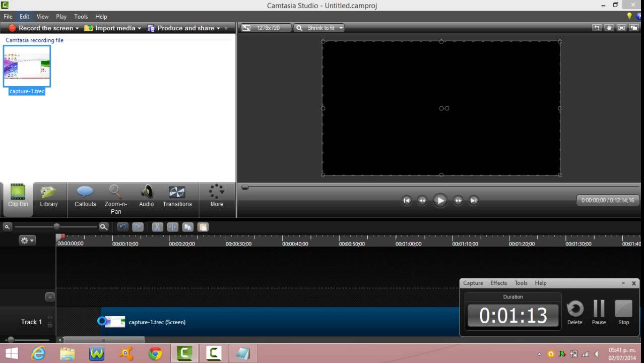
Task: Open the Play menu
Action: (61, 17)
